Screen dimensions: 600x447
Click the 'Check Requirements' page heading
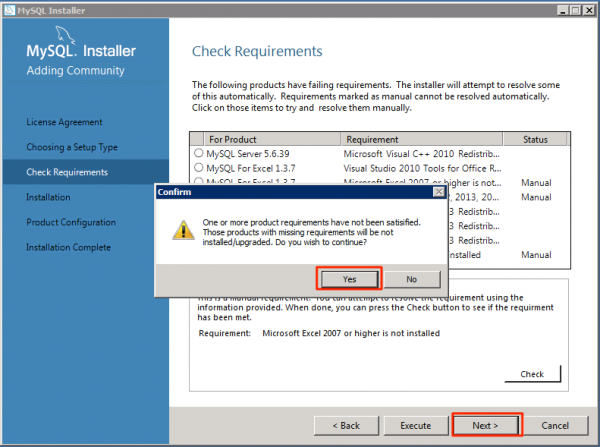click(257, 51)
